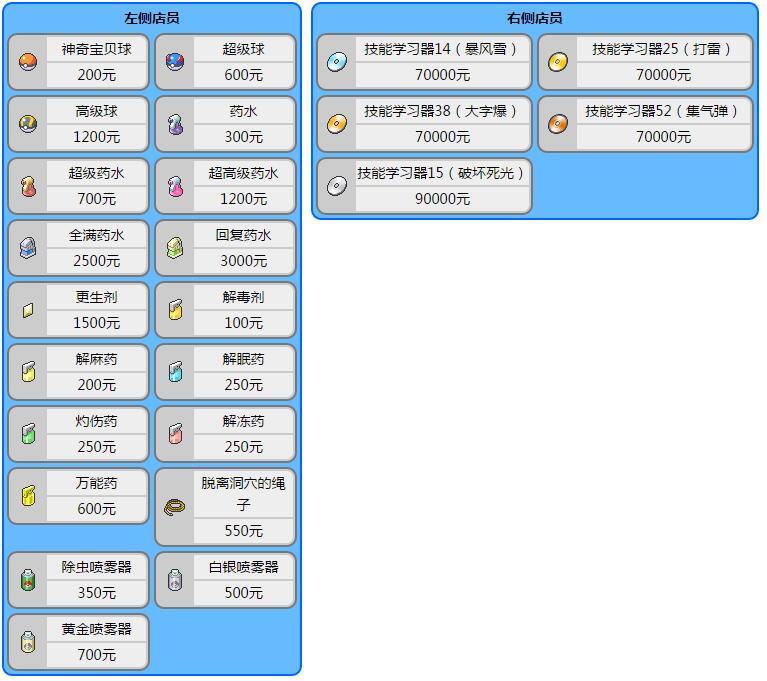Click the 技能学习器52 brown disc icon

pos(558,124)
